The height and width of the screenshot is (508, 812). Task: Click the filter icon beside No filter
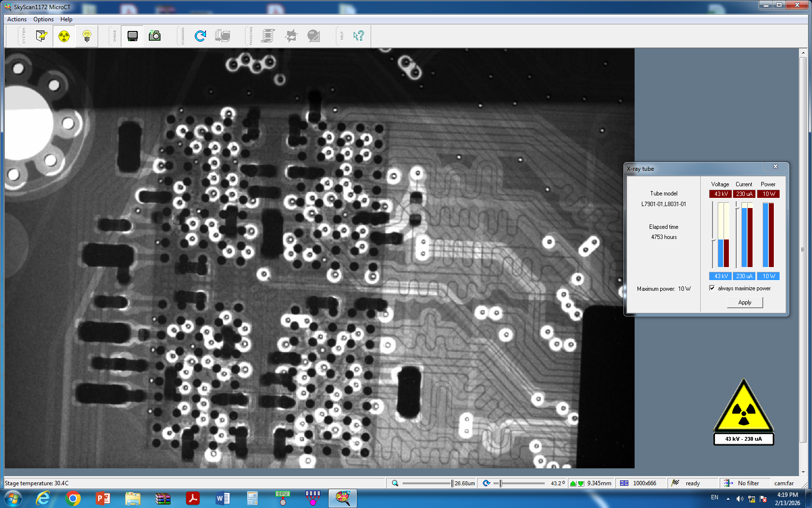tap(728, 483)
